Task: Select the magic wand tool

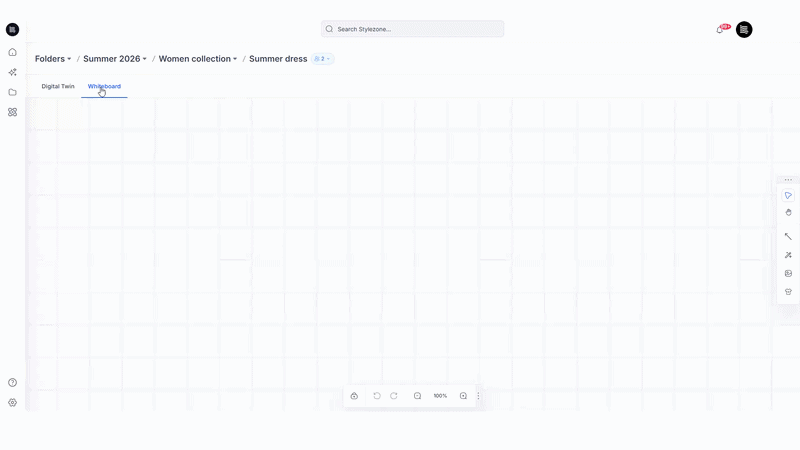Action: pyautogui.click(x=788, y=255)
